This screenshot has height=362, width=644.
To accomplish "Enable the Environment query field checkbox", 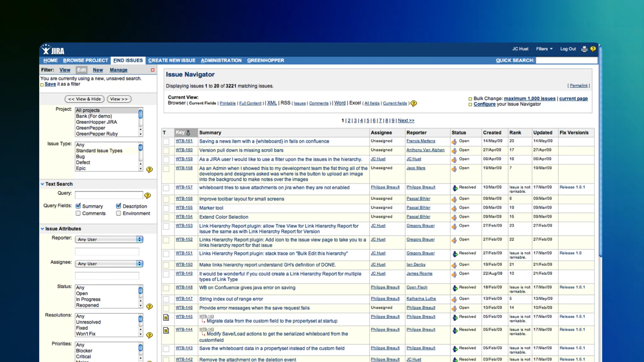I will pyautogui.click(x=119, y=213).
